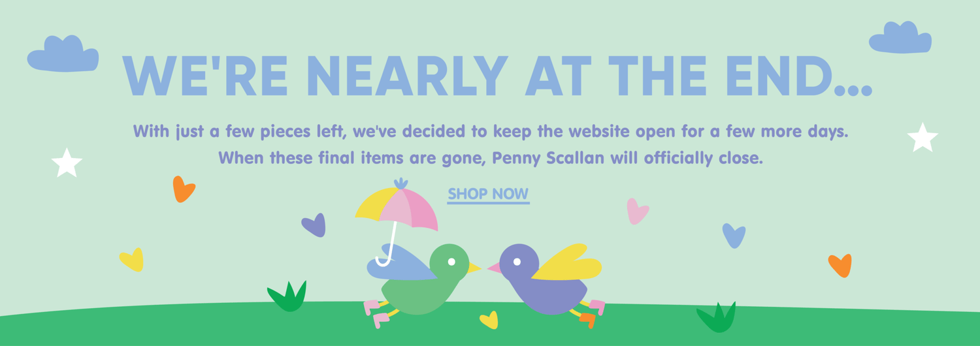Click the blue cloud on the right
The image size is (980, 346).
point(900,39)
